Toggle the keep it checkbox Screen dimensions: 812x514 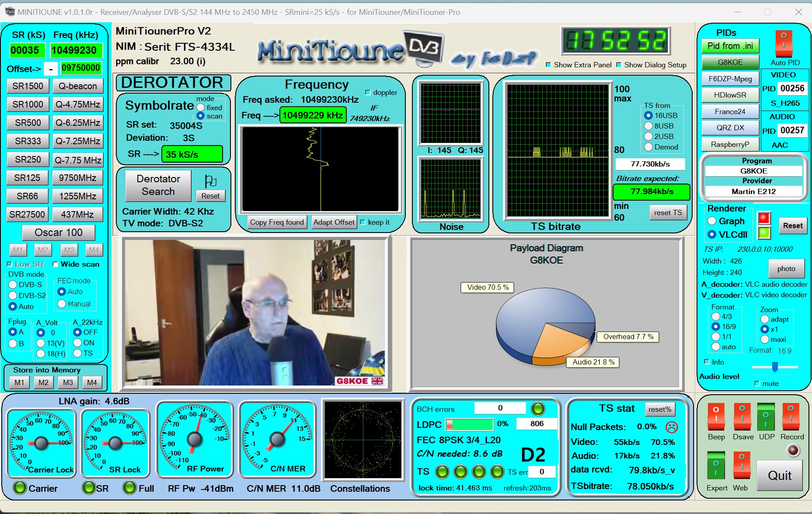[362, 222]
